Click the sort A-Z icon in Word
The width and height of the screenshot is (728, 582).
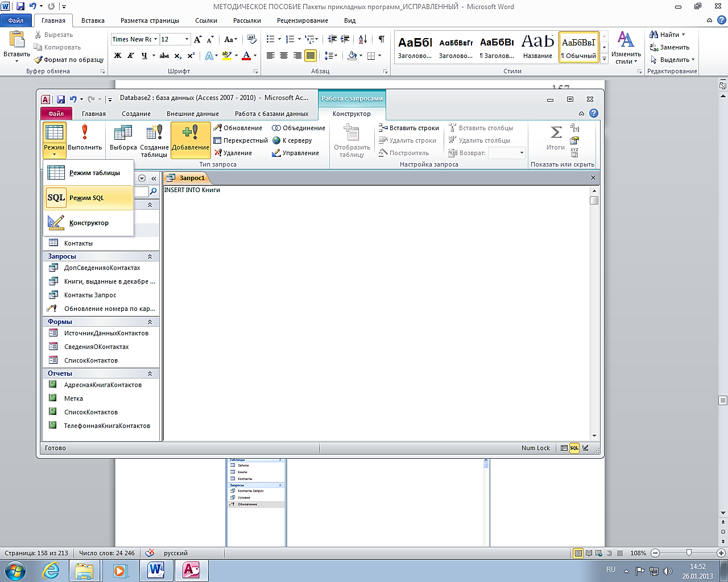click(x=363, y=39)
